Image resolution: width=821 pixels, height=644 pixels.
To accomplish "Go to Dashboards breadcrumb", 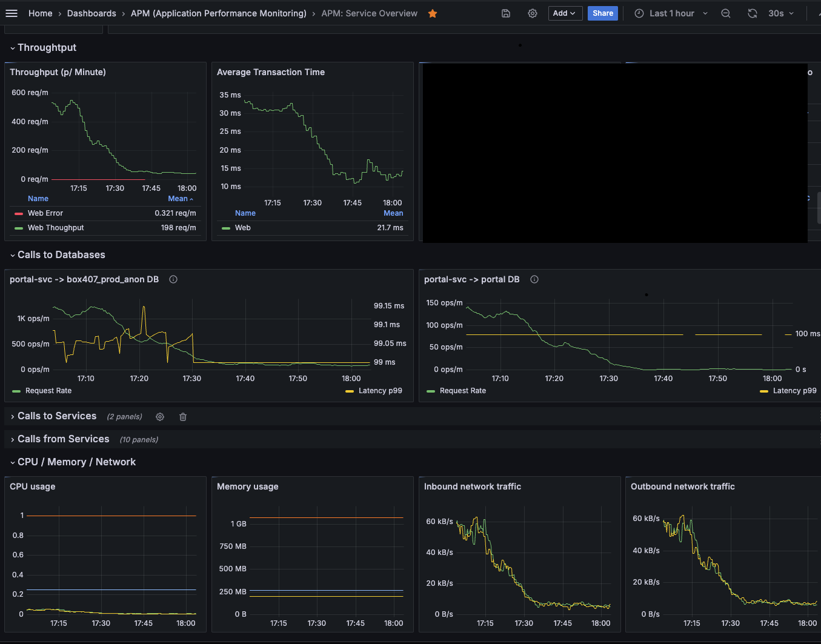I will click(91, 13).
